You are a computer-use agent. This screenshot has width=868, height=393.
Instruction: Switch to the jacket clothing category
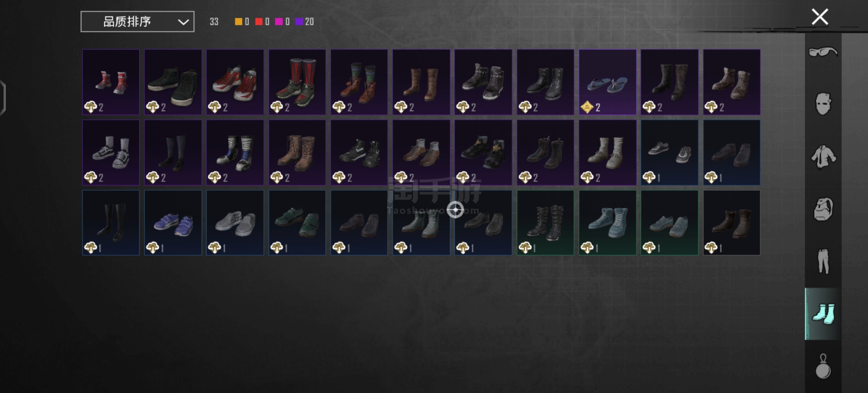tap(823, 157)
